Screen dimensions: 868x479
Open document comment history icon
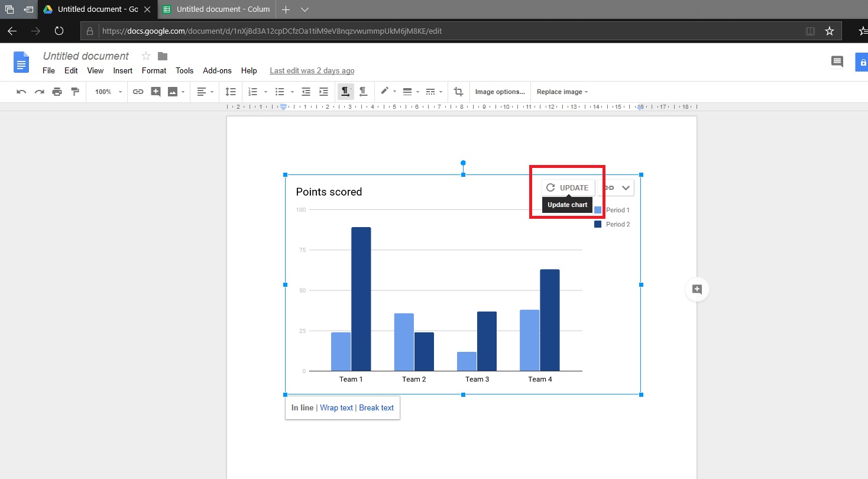[x=837, y=62]
